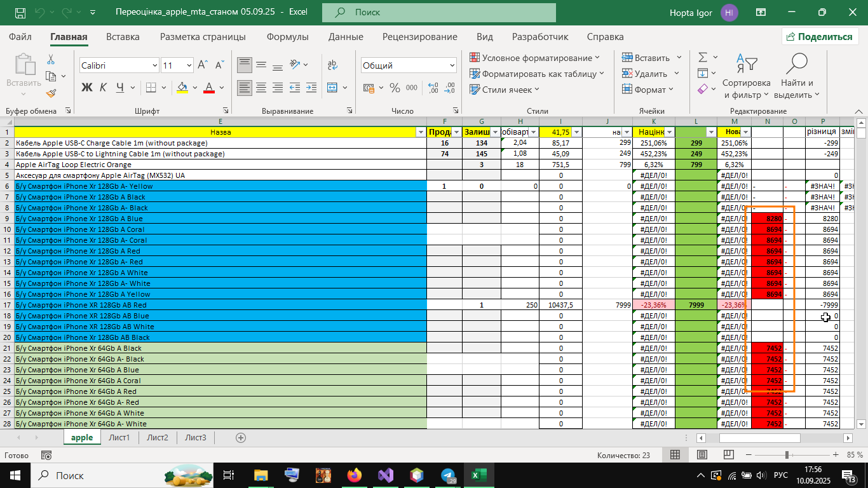Click the Cut scissors icon
868x488 pixels.
point(51,60)
